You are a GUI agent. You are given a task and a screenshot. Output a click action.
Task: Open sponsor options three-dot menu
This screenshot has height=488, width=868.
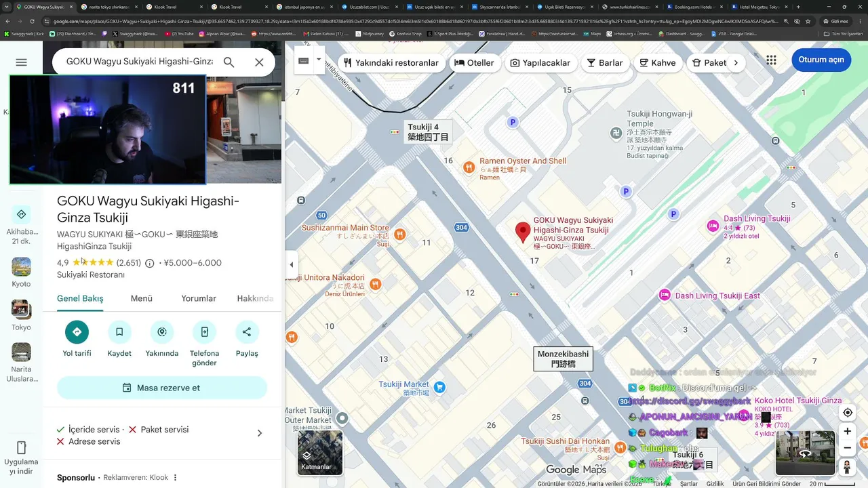tap(175, 478)
